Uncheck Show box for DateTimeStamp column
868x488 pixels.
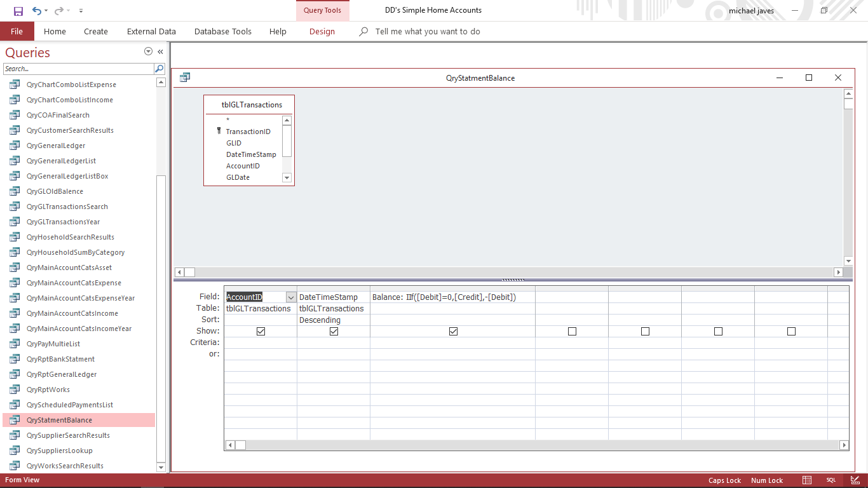click(334, 331)
